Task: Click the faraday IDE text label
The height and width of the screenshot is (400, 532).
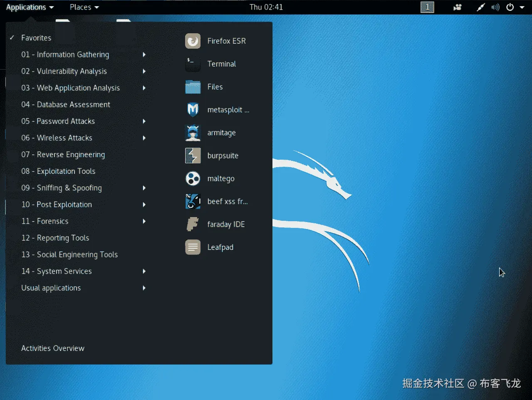Action: pos(226,225)
